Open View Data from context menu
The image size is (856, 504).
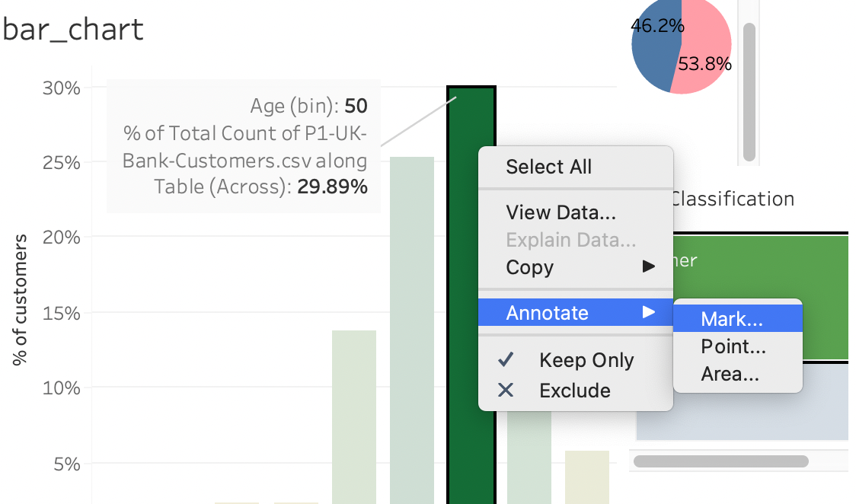(x=561, y=212)
